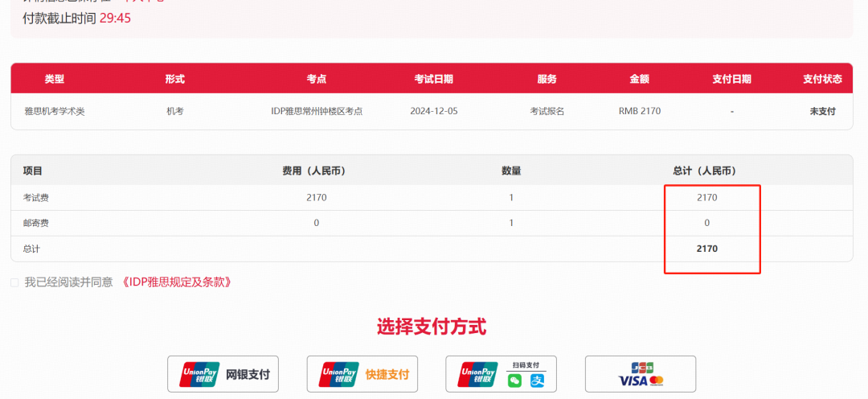Click the JCB logo icon
Viewport: 868px width, 399px height.
click(x=642, y=368)
